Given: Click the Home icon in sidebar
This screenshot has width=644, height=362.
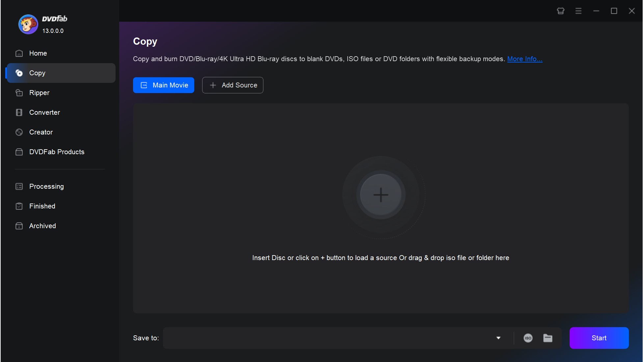Looking at the screenshot, I should click(x=19, y=53).
